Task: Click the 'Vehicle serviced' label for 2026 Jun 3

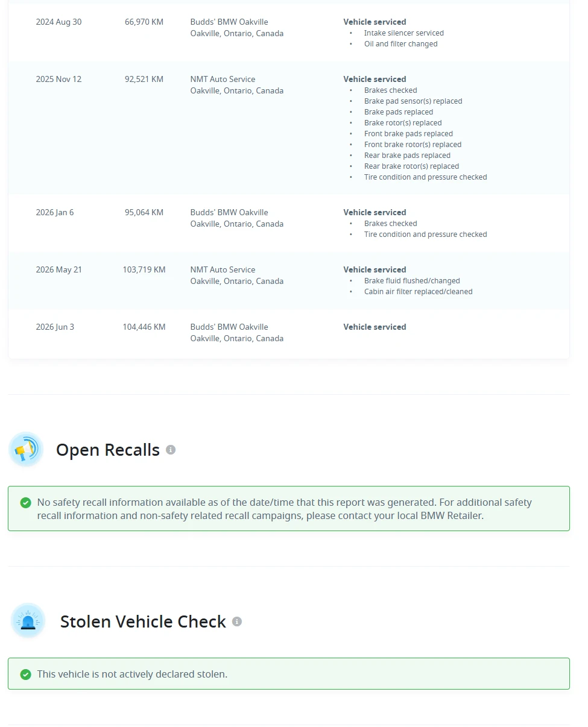Action: click(x=375, y=327)
